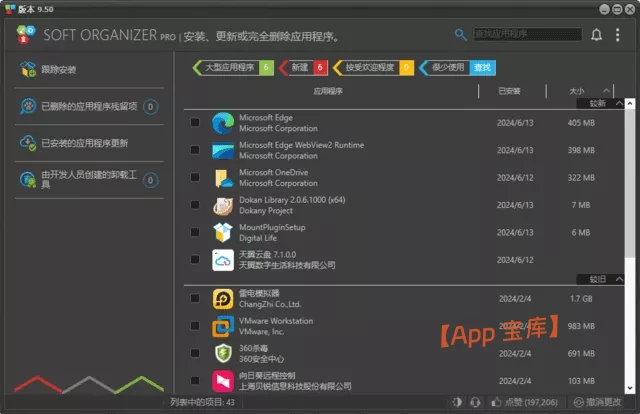Viewport: 640px width, 414px height.
Task: Click the 由开发人员创建的卸载工具 icon
Action: (x=28, y=180)
